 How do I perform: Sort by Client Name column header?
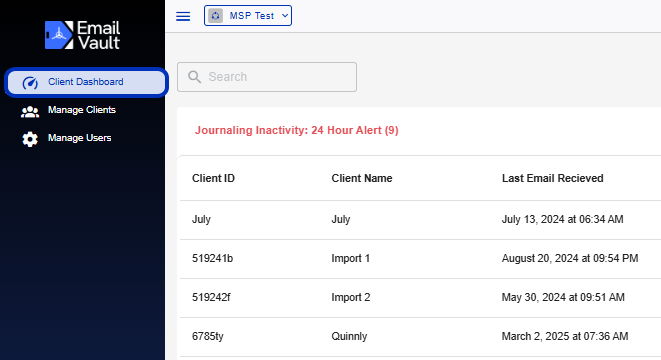[362, 178]
